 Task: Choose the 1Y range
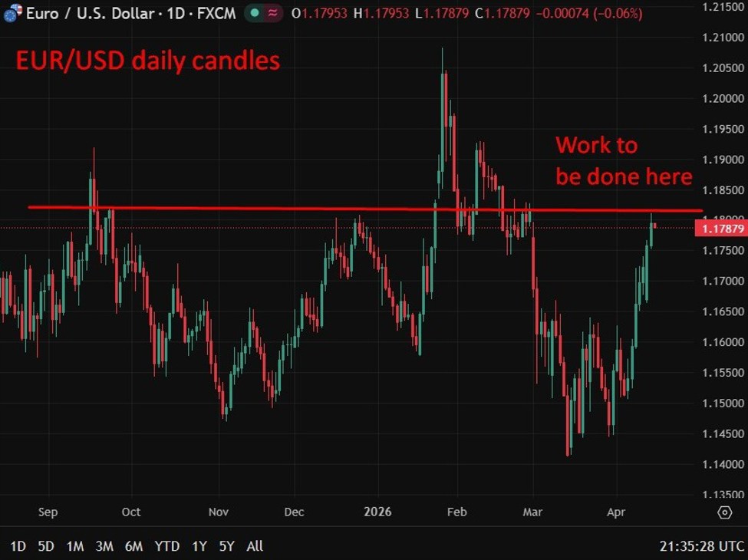point(199,546)
